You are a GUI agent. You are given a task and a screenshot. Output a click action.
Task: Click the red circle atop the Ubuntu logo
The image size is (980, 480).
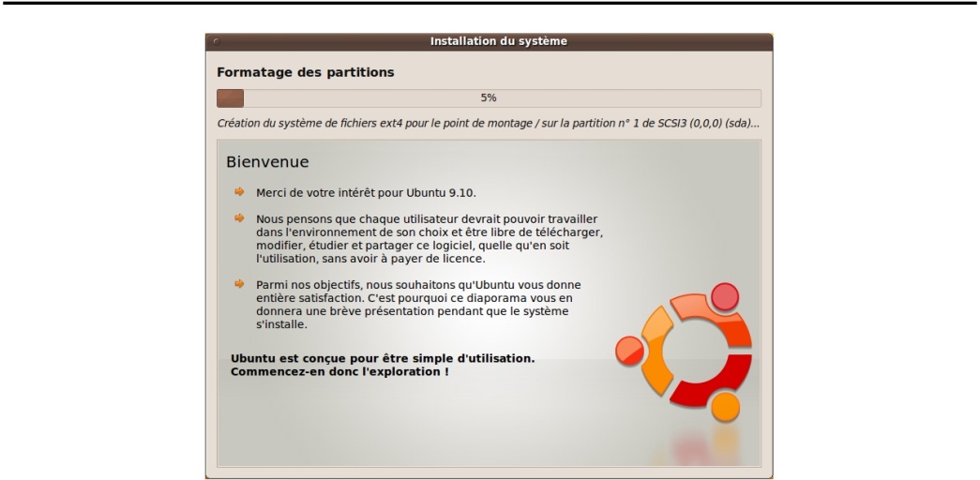pos(725,298)
